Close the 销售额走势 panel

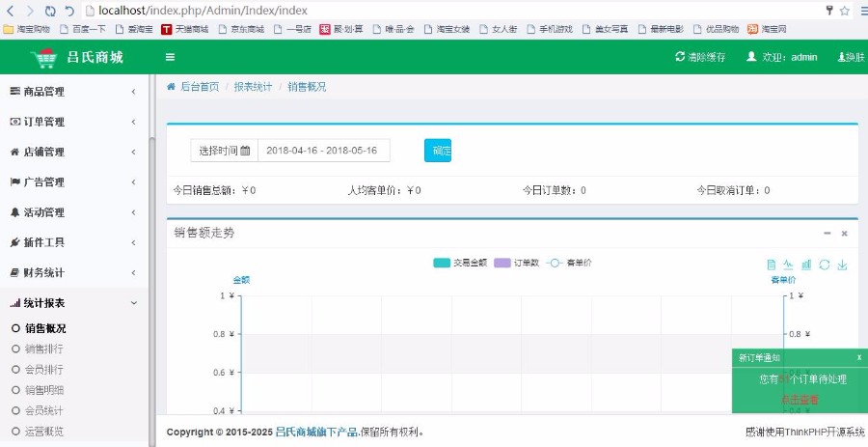click(x=844, y=234)
